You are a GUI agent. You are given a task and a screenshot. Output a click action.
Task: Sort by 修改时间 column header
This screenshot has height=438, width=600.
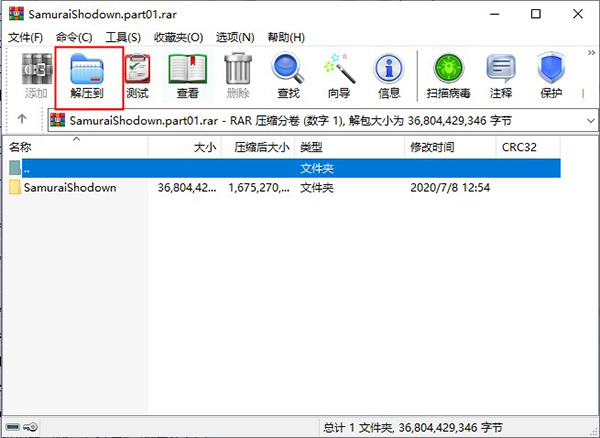(x=450, y=147)
